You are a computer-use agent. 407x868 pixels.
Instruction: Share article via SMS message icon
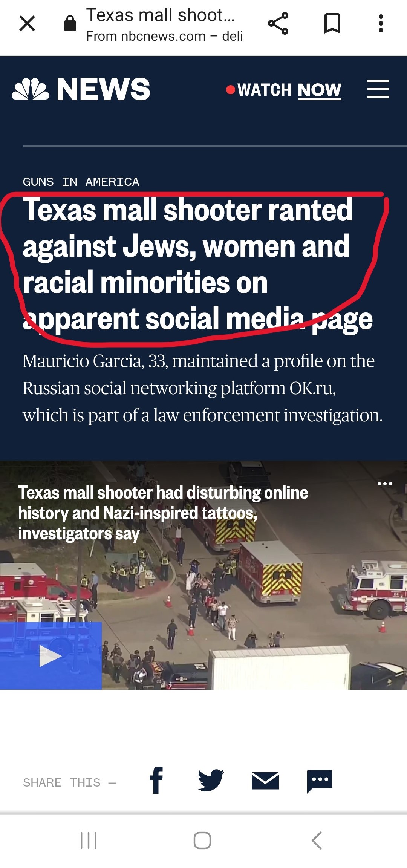pos(320,781)
